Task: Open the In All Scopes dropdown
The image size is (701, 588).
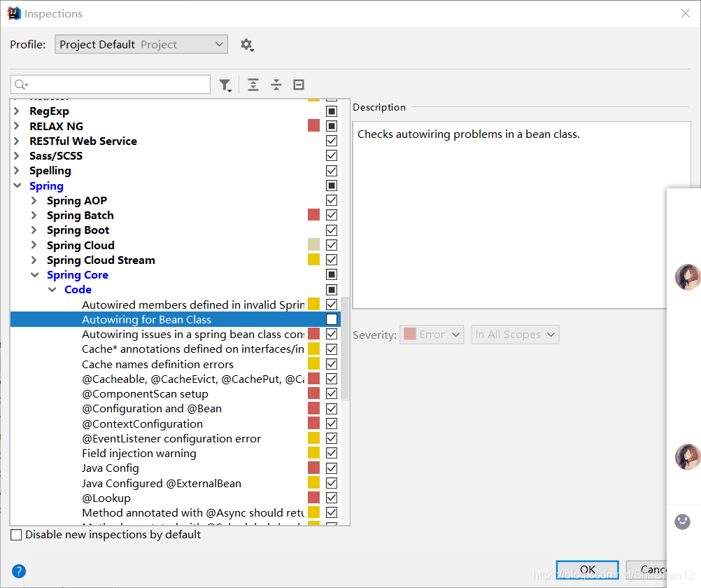Action: pos(515,335)
